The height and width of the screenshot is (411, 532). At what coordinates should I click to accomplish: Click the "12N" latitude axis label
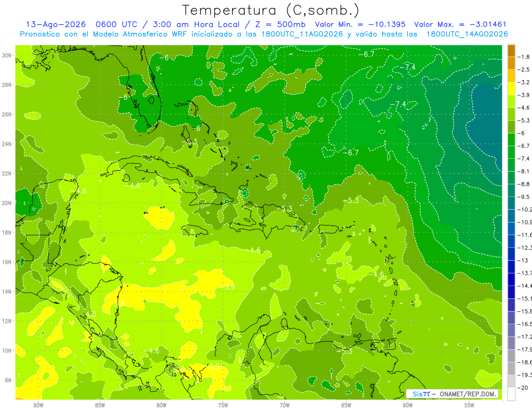7,321
